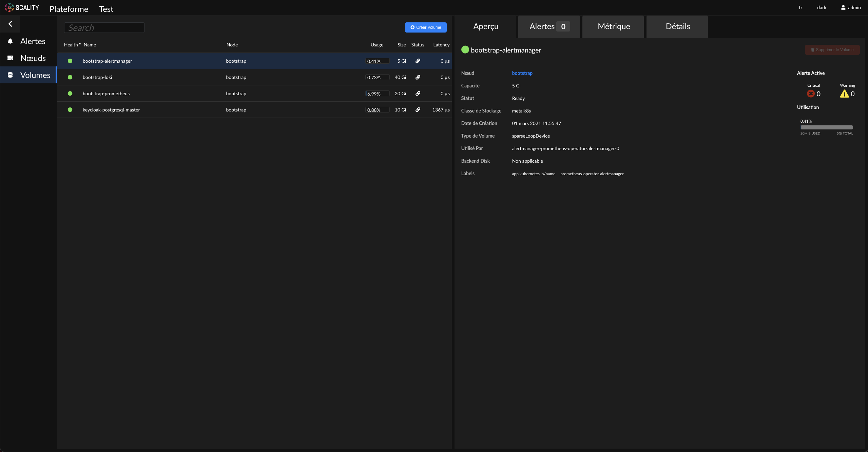The height and width of the screenshot is (452, 868).
Task: Click the Critical alert count icon
Action: pyautogui.click(x=811, y=94)
